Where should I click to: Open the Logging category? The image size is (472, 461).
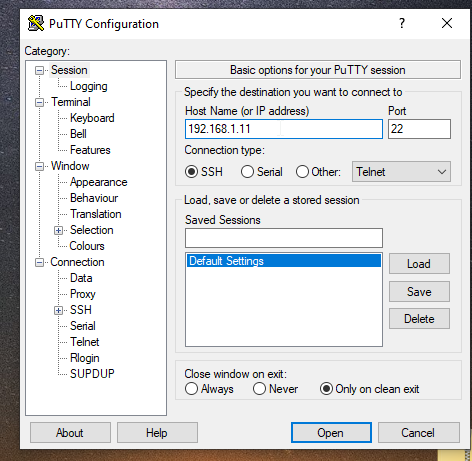click(x=89, y=86)
